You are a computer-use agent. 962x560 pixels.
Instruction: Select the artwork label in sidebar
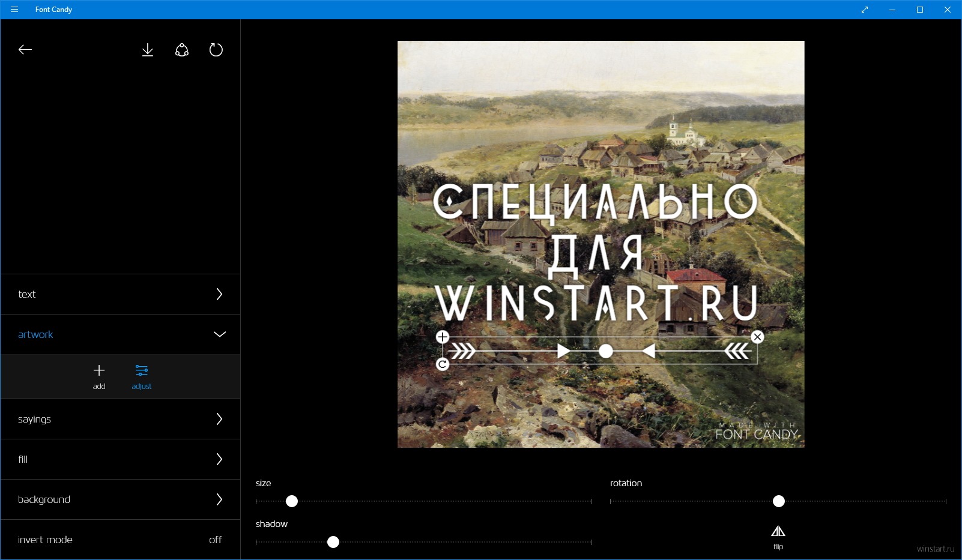35,334
